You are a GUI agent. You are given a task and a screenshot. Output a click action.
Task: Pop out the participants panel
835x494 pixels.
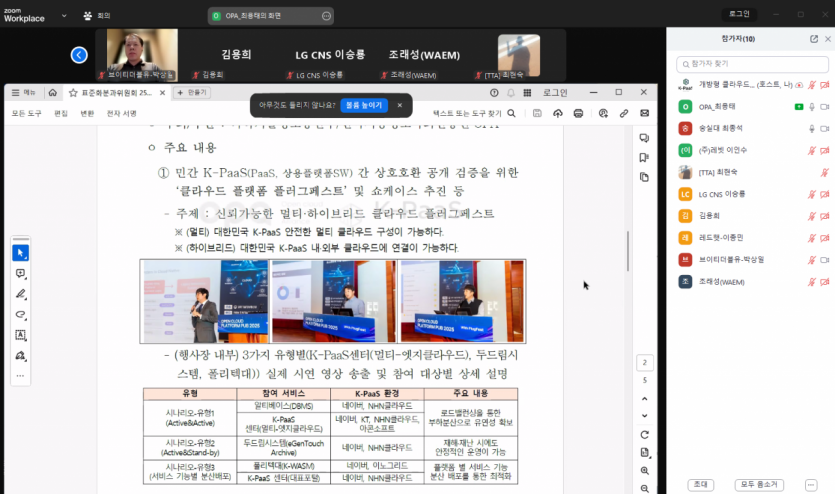pyautogui.click(x=813, y=39)
